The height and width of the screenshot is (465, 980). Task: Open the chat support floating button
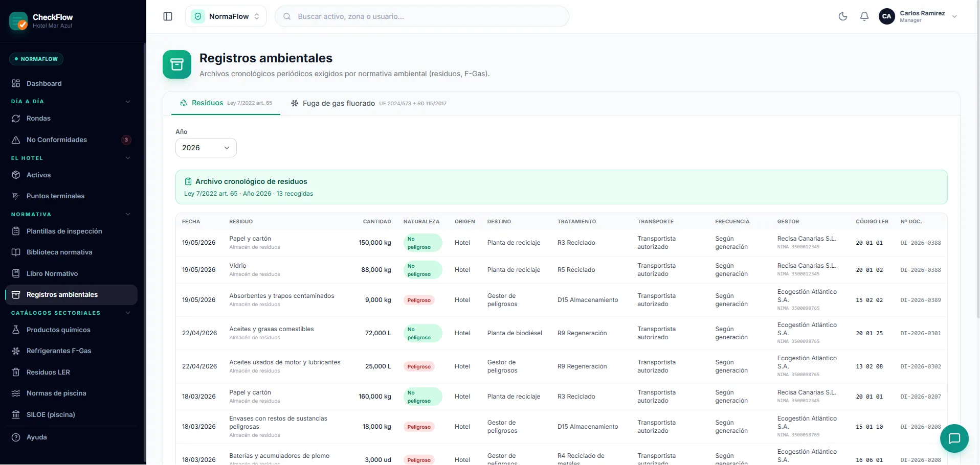pyautogui.click(x=954, y=438)
